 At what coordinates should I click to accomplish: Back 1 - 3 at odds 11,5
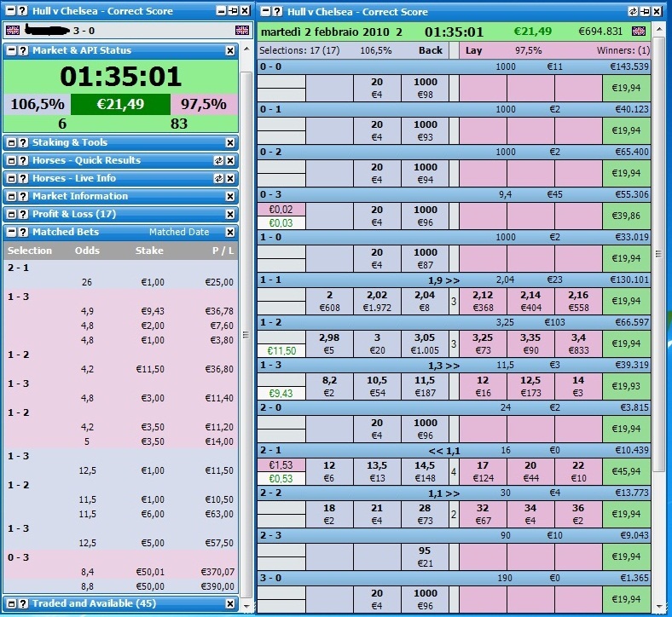tap(425, 386)
